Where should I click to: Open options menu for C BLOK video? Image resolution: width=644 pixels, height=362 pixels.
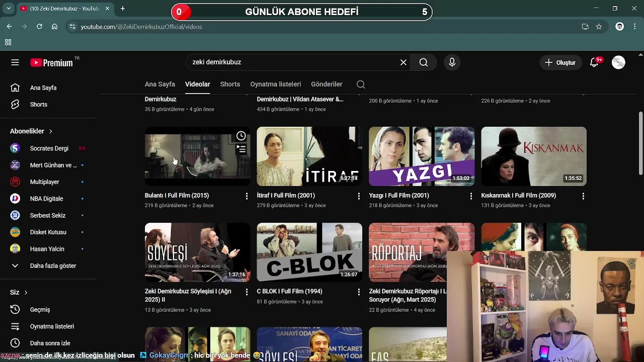pyautogui.click(x=359, y=292)
